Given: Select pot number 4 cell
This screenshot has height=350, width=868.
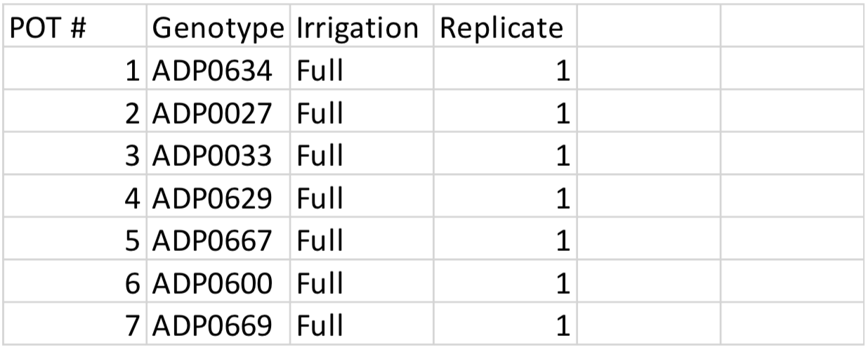Looking at the screenshot, I should (x=74, y=199).
